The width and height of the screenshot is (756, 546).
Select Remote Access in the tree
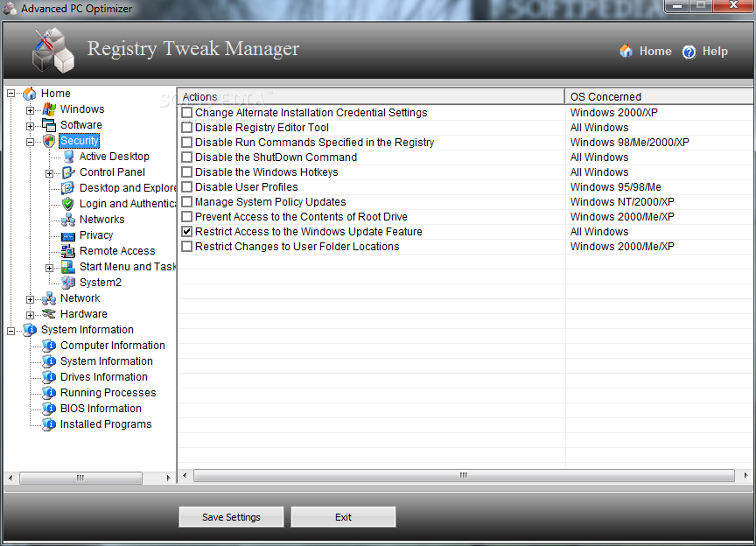pyautogui.click(x=117, y=251)
